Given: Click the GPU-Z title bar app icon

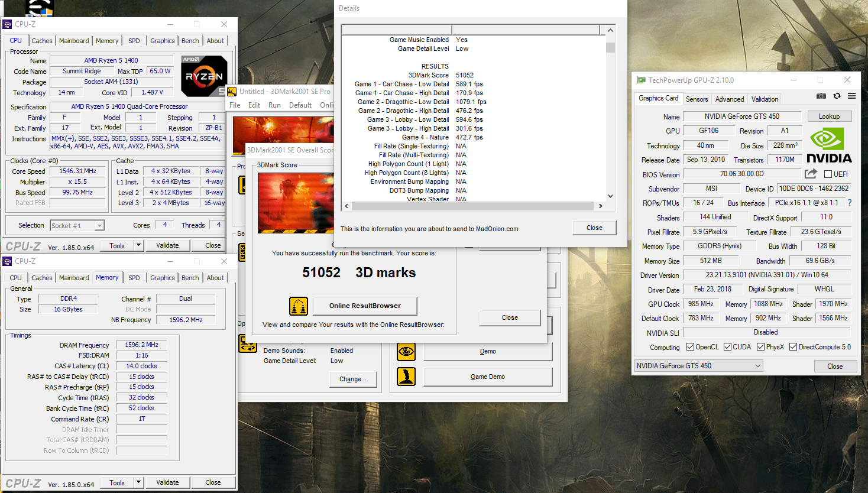Looking at the screenshot, I should pos(641,80).
